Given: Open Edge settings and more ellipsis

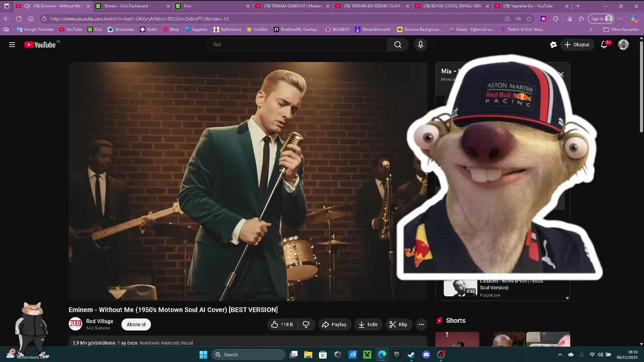Looking at the screenshot, I should coord(620,19).
